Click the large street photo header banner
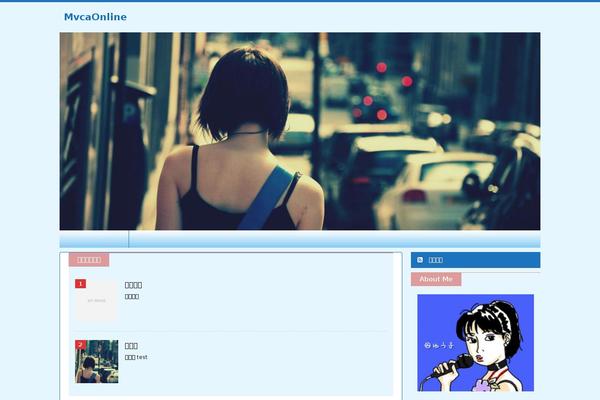Image resolution: width=600 pixels, height=400 pixels. [300, 131]
